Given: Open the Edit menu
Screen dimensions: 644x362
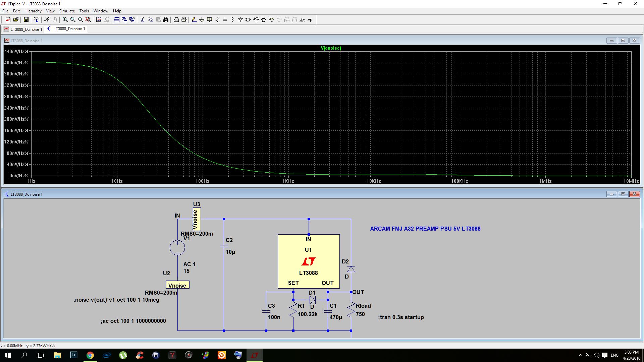Looking at the screenshot, I should coord(16,11).
